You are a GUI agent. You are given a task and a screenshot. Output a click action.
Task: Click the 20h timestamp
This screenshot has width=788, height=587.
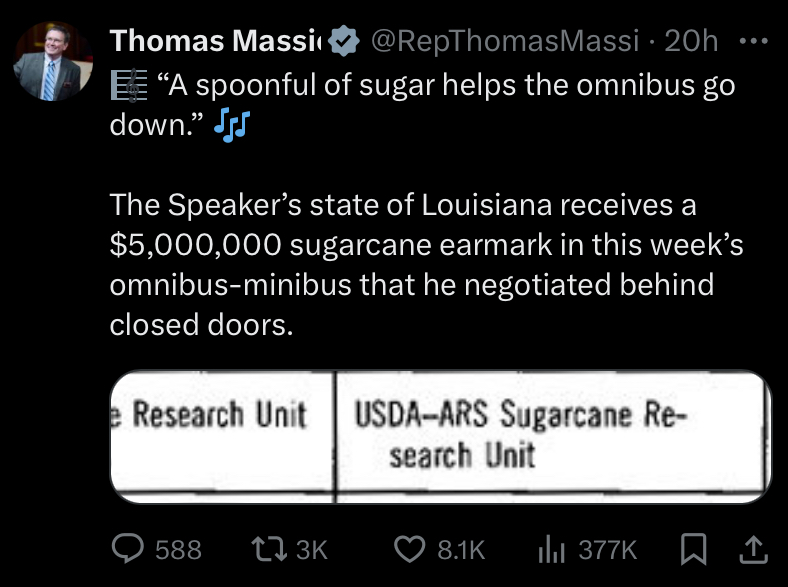[x=691, y=41]
